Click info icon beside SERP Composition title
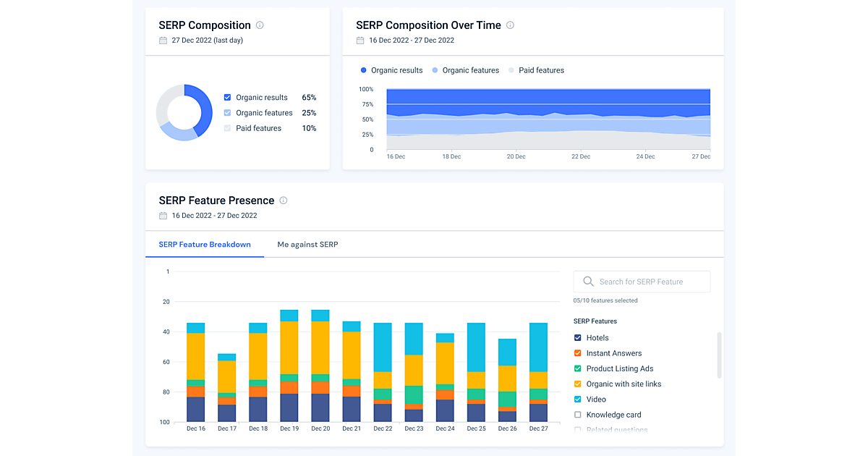868x456 pixels. 260,25
